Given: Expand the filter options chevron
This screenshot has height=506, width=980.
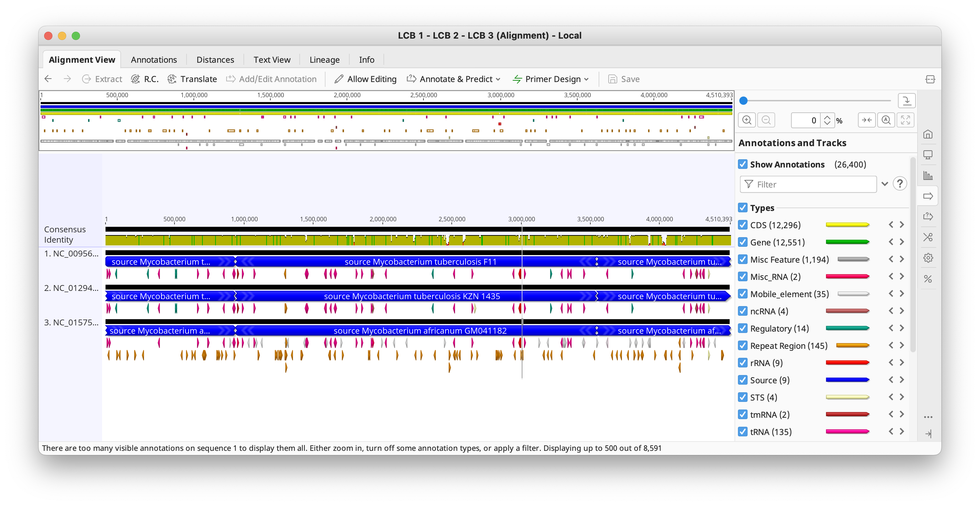Looking at the screenshot, I should click(884, 184).
